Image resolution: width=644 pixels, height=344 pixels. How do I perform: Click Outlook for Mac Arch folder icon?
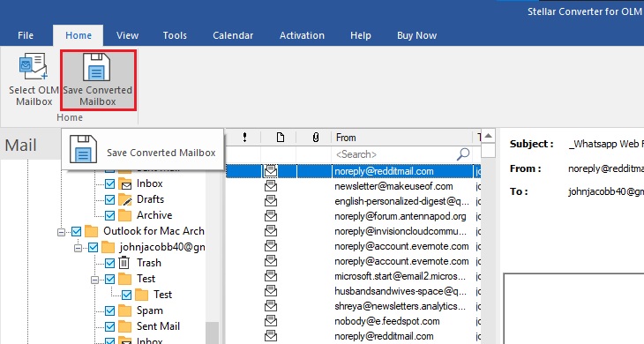click(x=91, y=231)
